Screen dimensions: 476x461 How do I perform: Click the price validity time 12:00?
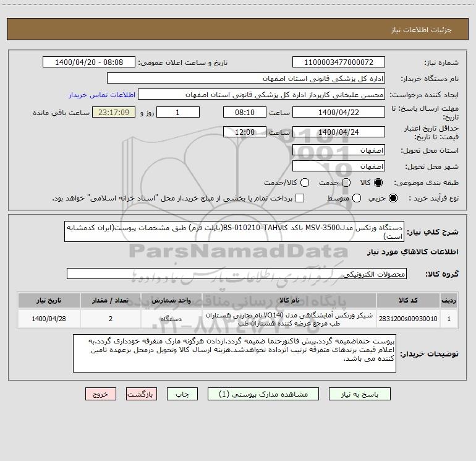[245, 132]
